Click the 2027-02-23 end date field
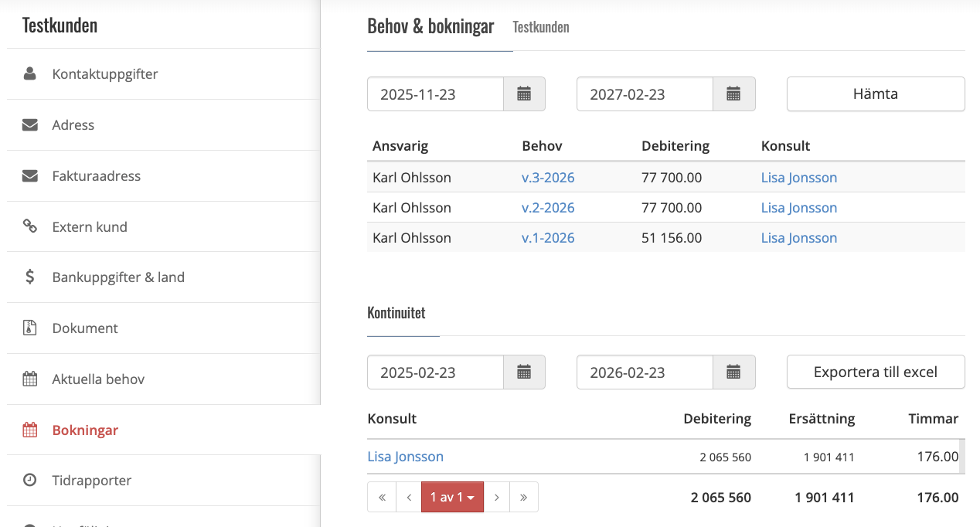The image size is (980, 527). [x=645, y=94]
